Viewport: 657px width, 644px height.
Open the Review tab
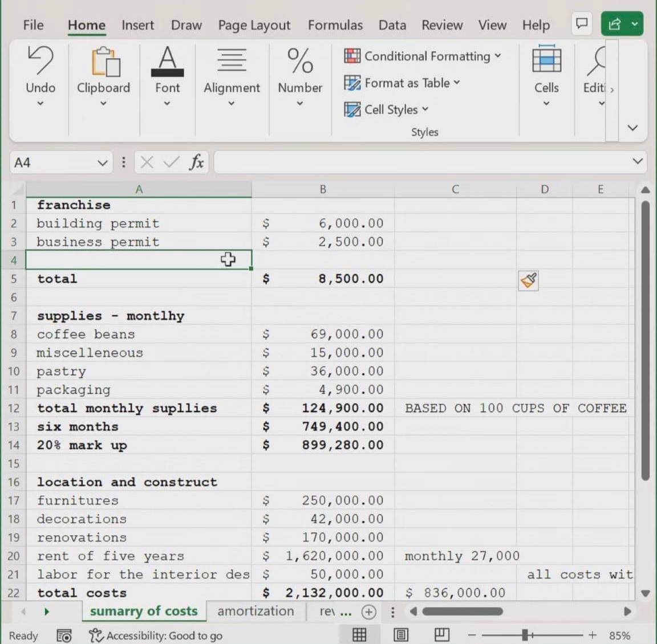click(442, 25)
